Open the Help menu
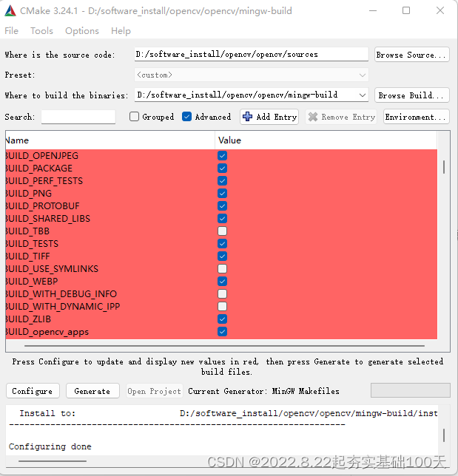This screenshot has height=476, width=458. click(121, 31)
